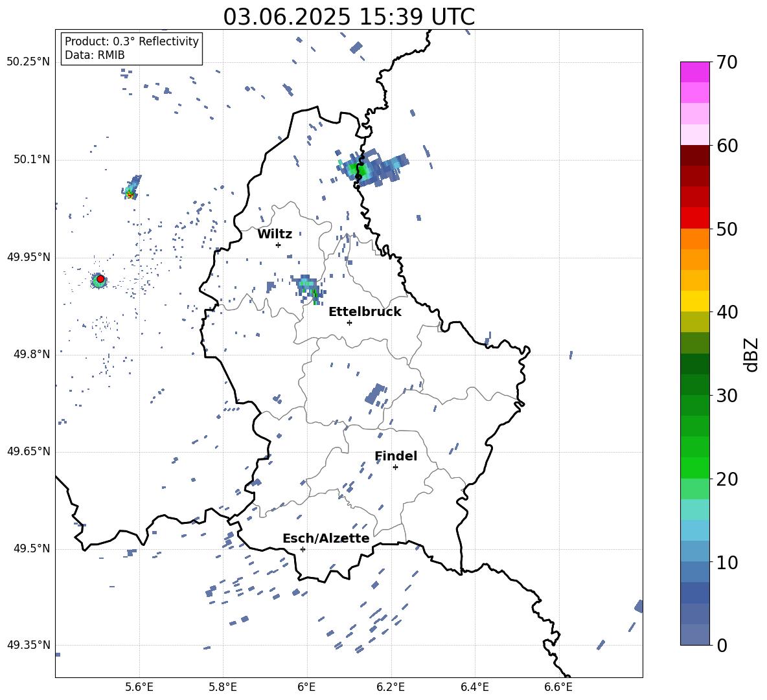
Task: Click the 0 dBZ colorbar label
Action: click(722, 645)
